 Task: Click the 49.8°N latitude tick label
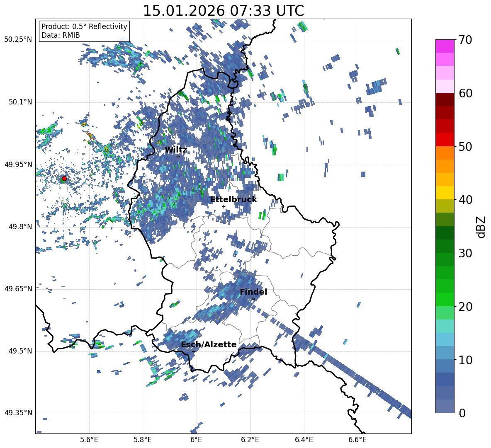pos(21,227)
